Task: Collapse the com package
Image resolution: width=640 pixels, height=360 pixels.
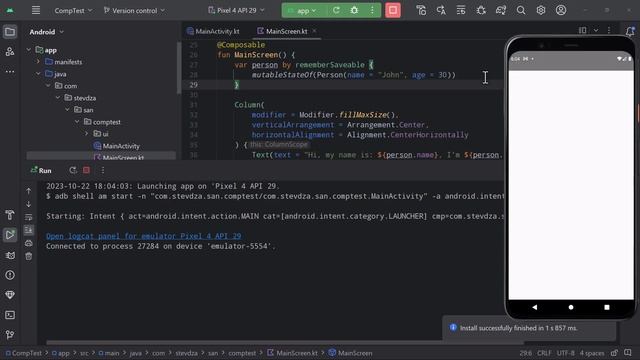Action: click(48, 86)
